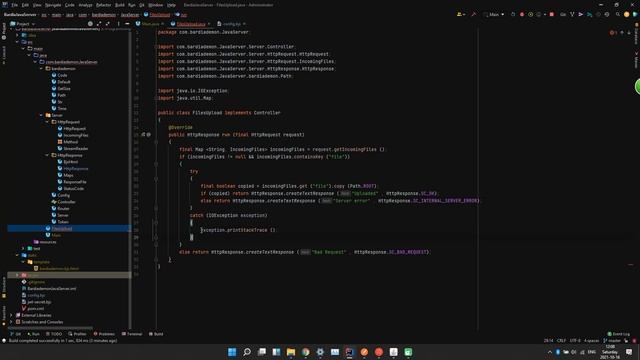Expand External Libraries node
Image resolution: width=640 pixels, height=360 pixels.
click(x=11, y=315)
